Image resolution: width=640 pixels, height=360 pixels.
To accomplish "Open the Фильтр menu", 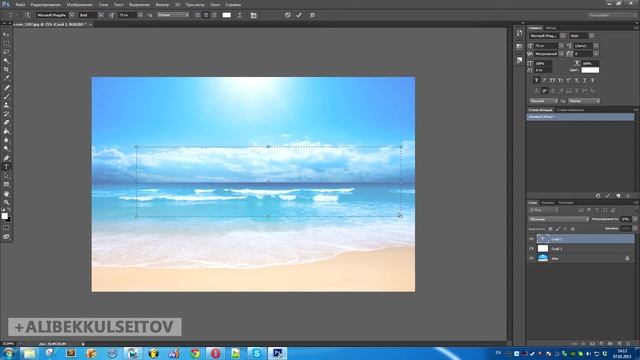I will (x=162, y=4).
